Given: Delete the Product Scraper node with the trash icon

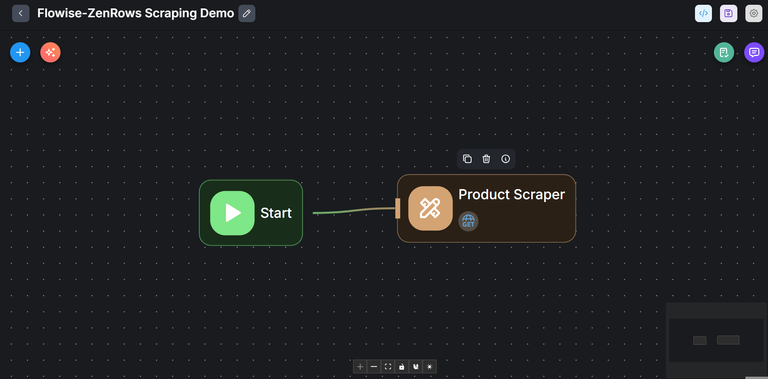Looking at the screenshot, I should coord(486,159).
